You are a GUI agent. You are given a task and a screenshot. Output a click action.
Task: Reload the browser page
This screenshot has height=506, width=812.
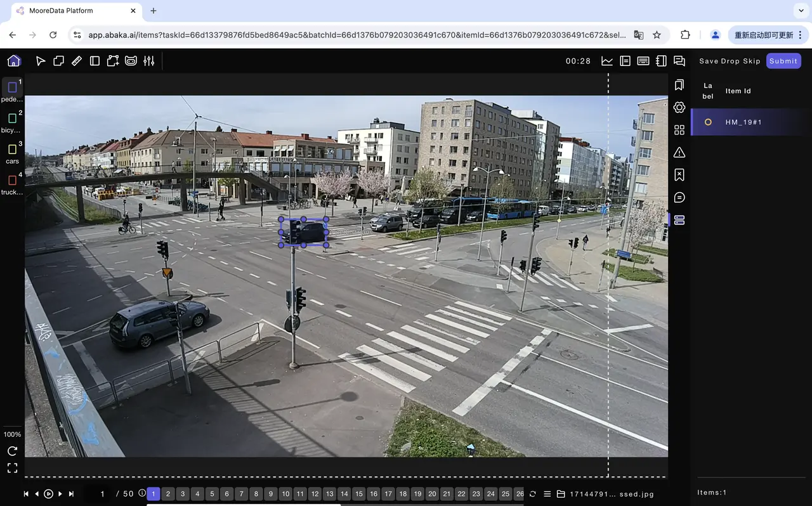(53, 35)
